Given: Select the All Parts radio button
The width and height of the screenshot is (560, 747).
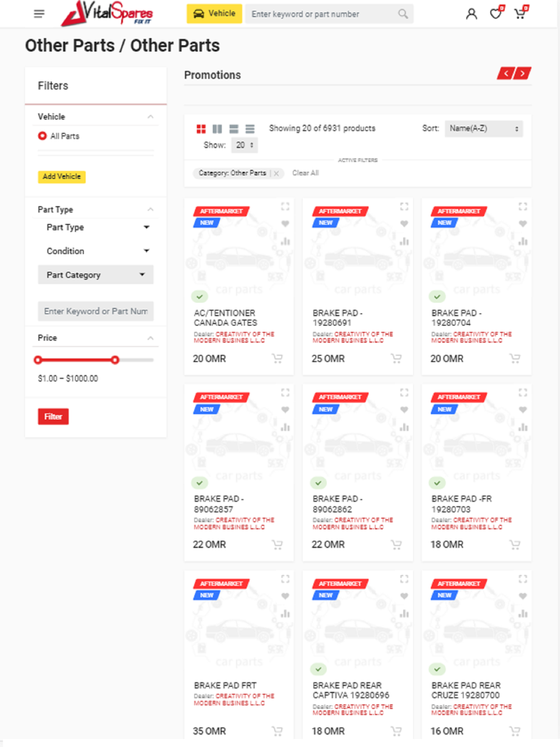Looking at the screenshot, I should [x=42, y=136].
